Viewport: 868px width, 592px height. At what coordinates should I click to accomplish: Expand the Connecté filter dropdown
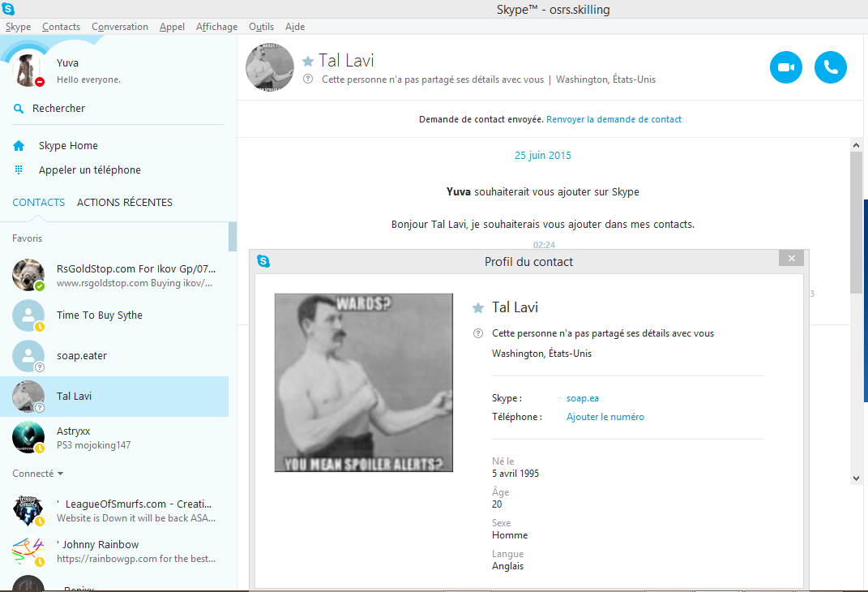[x=37, y=474]
